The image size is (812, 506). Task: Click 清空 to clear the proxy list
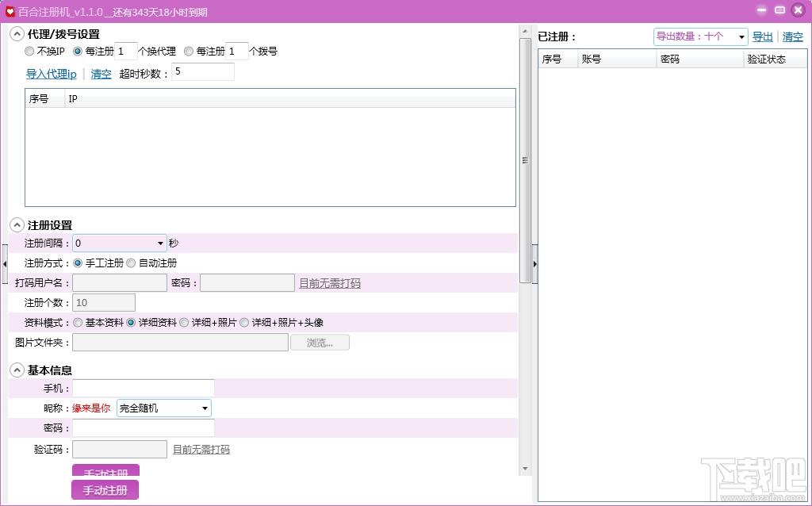click(x=101, y=74)
